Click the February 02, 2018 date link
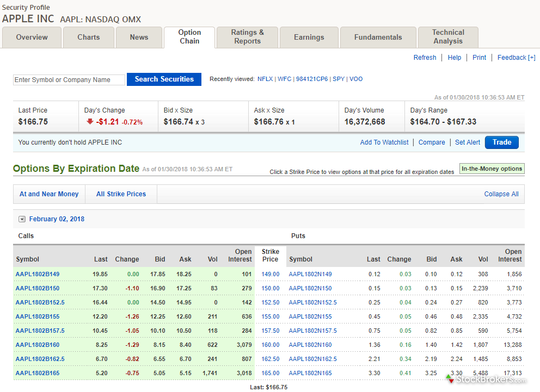This screenshot has height=392, width=540. coord(57,219)
